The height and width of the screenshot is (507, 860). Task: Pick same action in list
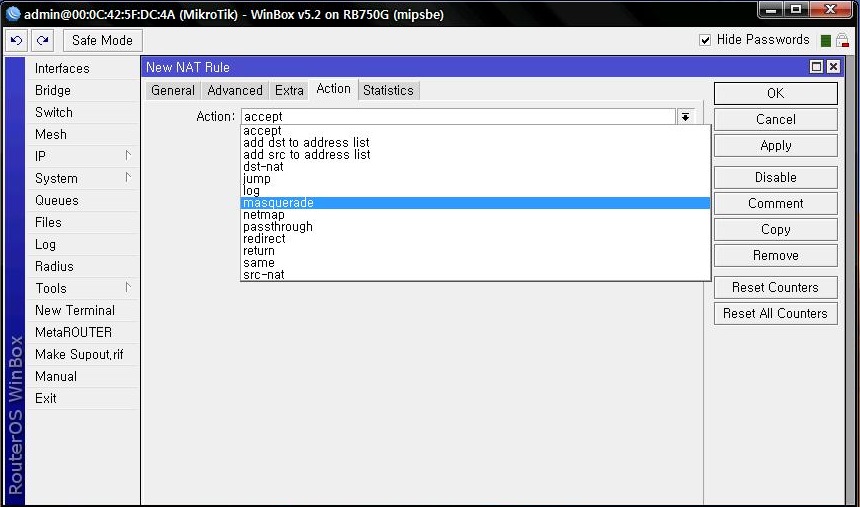(476, 263)
